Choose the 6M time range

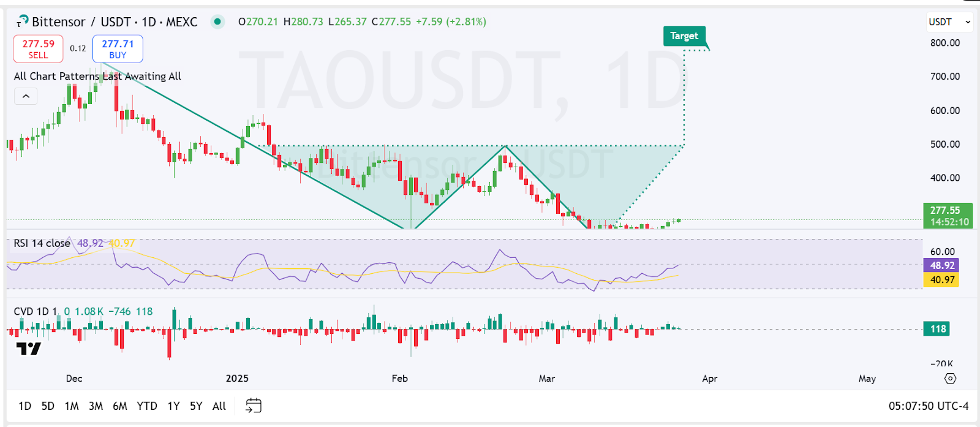click(x=120, y=406)
